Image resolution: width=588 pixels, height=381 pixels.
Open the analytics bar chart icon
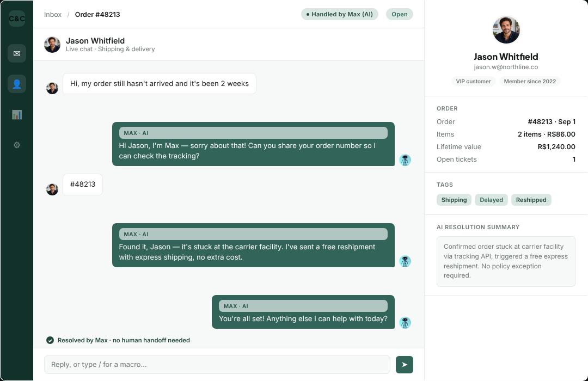click(x=17, y=114)
